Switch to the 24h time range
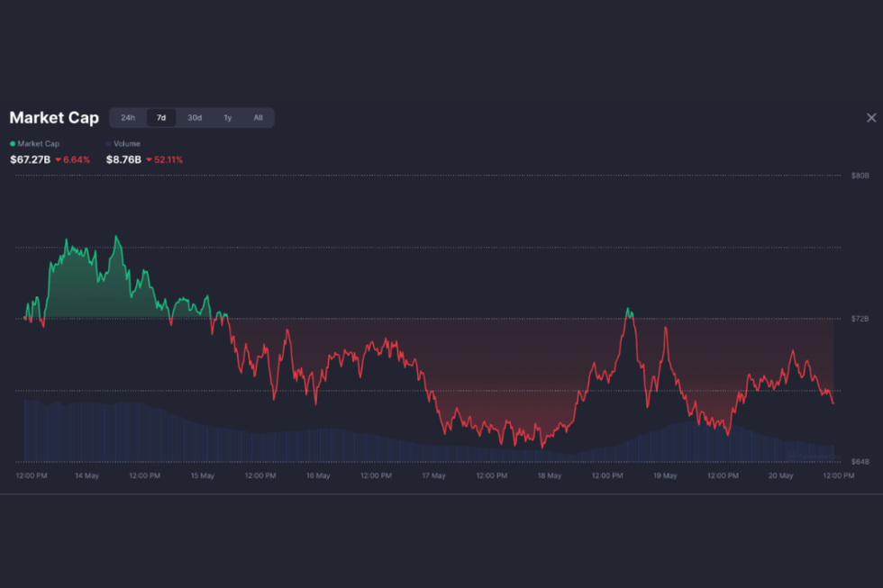Screen dimensions: 883x588 click(x=128, y=118)
